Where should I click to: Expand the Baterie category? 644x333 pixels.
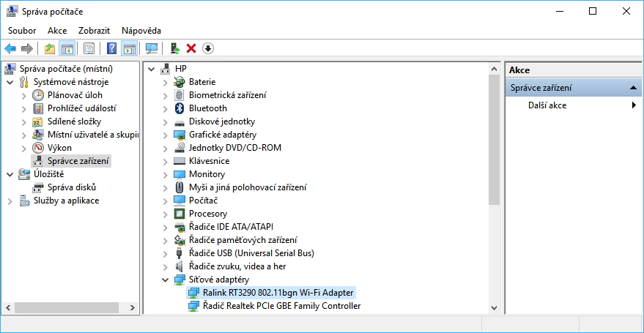(165, 82)
